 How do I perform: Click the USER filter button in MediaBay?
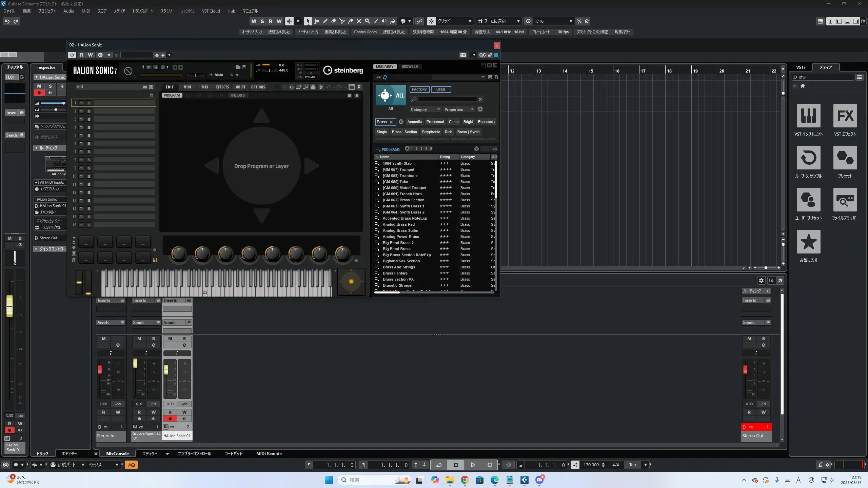tap(440, 89)
